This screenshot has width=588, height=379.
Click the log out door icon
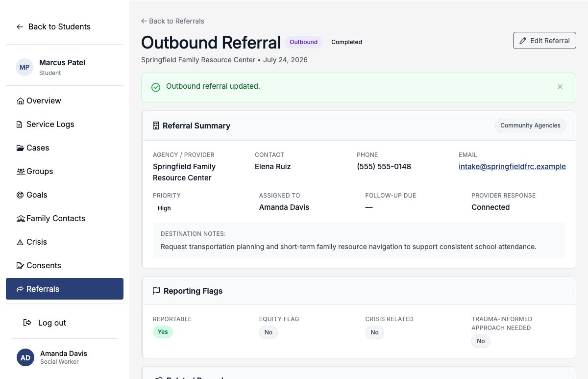(27, 323)
